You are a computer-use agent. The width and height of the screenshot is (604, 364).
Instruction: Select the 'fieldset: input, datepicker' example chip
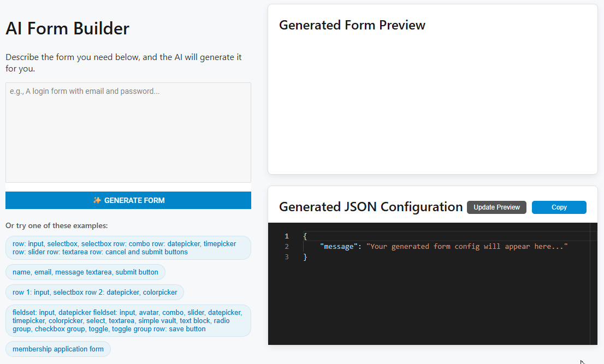pyautogui.click(x=128, y=320)
